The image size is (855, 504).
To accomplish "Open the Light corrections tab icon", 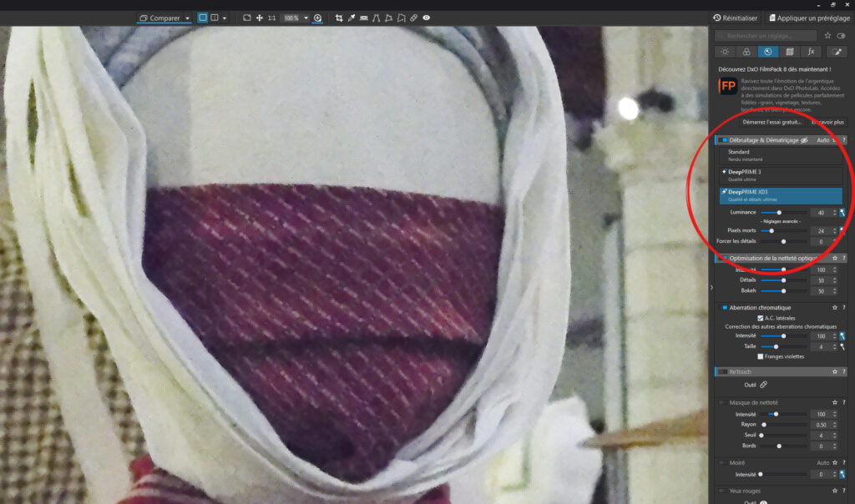I will point(725,52).
